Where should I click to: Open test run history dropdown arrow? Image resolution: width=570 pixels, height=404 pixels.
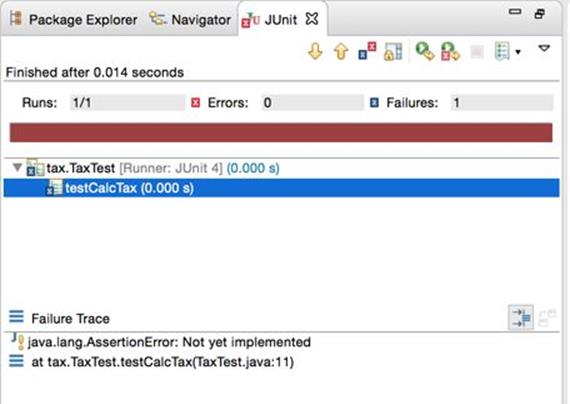[518, 52]
